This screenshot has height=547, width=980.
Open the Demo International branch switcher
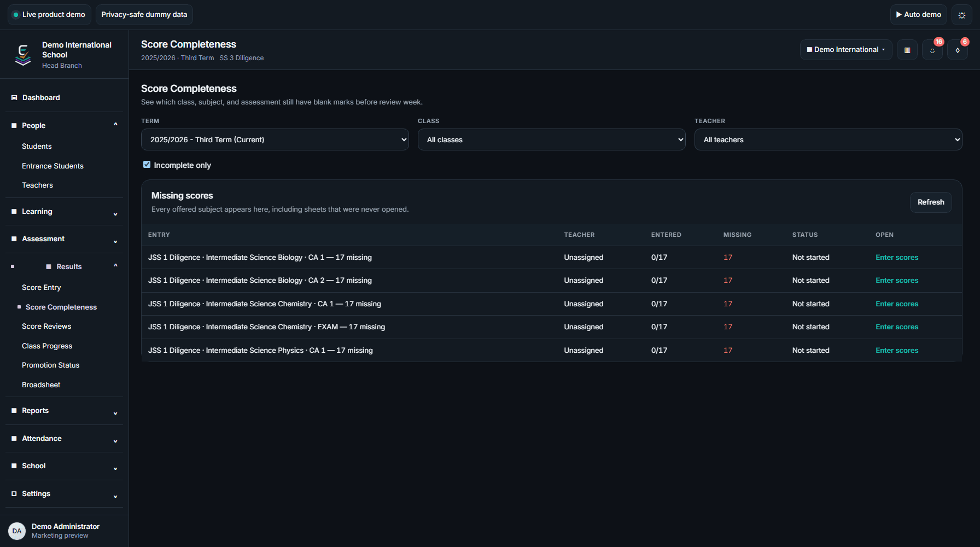click(846, 50)
